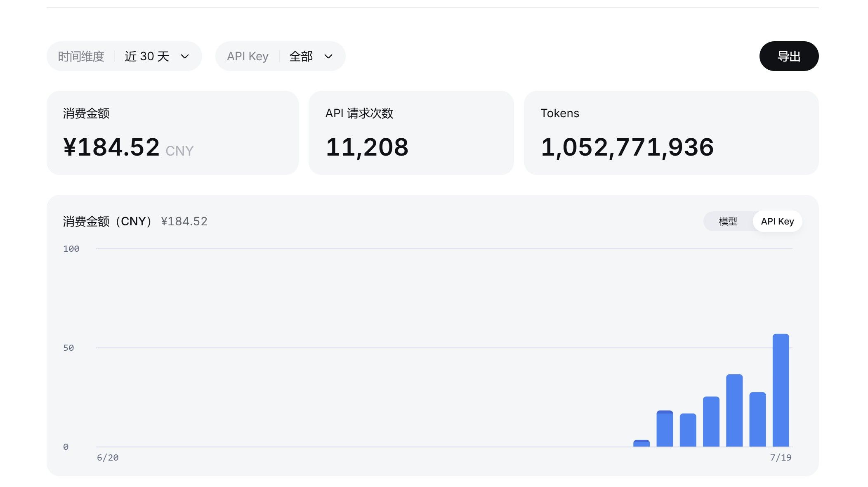Viewport: 868px width, 487px height.
Task: Click the chevron next to 近 30 天
Action: [x=185, y=57]
